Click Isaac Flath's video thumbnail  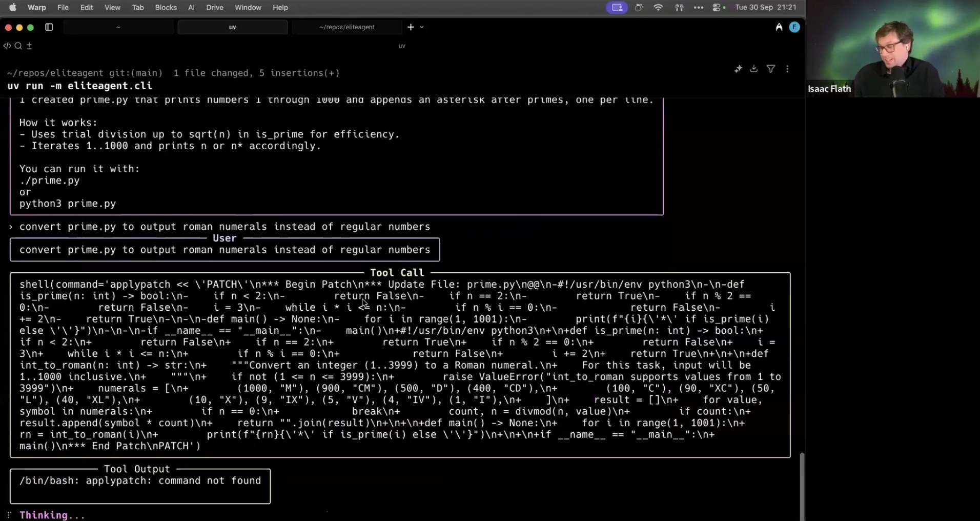click(x=893, y=49)
